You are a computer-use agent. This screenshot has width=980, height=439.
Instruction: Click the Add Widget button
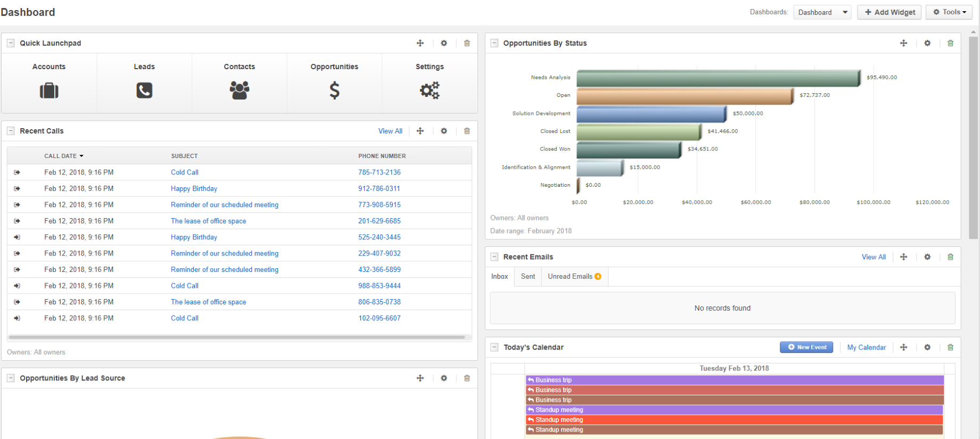click(x=889, y=12)
